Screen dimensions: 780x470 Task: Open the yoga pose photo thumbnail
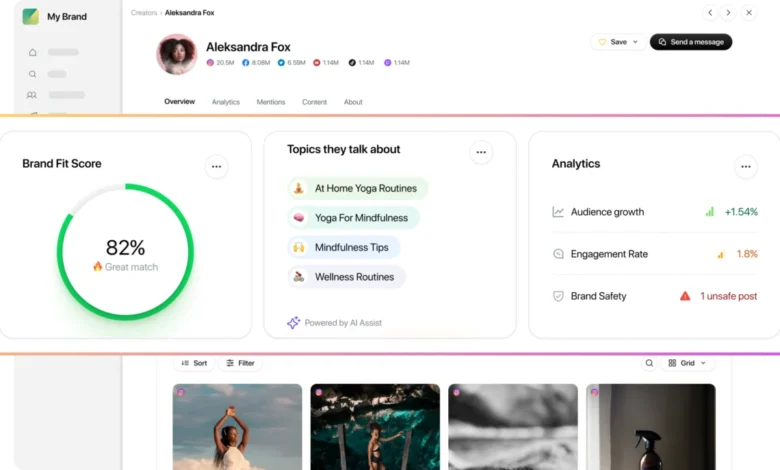point(237,427)
